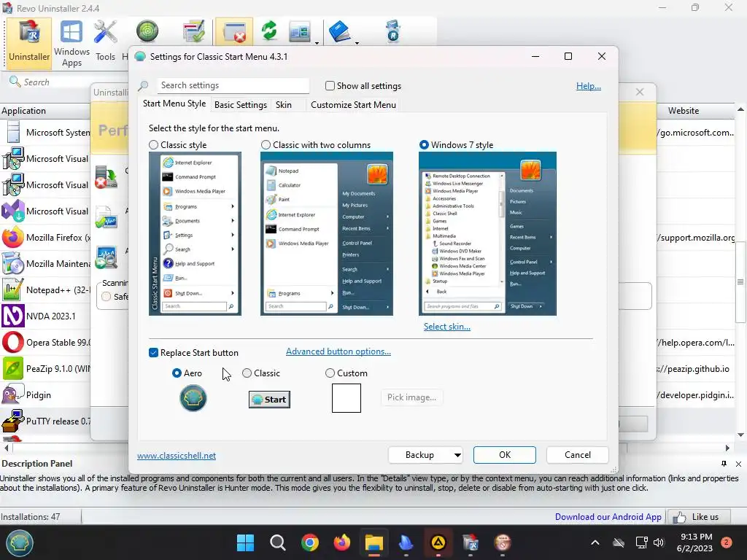
Task: Open the Uninstaller module in Revo toolbar
Action: coord(29,42)
